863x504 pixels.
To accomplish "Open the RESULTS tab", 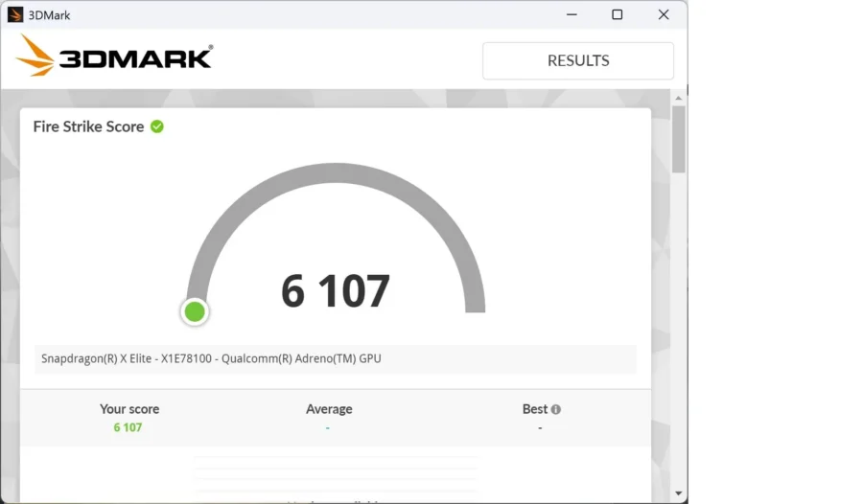I will (578, 60).
